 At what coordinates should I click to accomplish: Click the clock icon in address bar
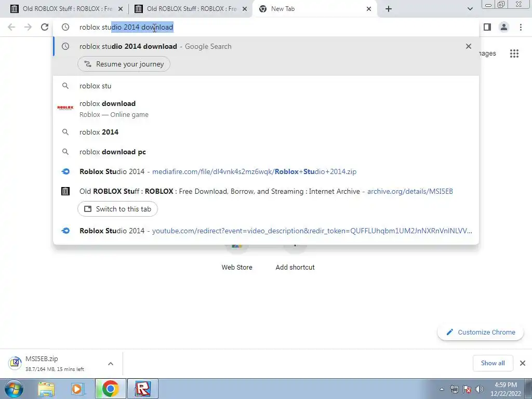pyautogui.click(x=65, y=27)
